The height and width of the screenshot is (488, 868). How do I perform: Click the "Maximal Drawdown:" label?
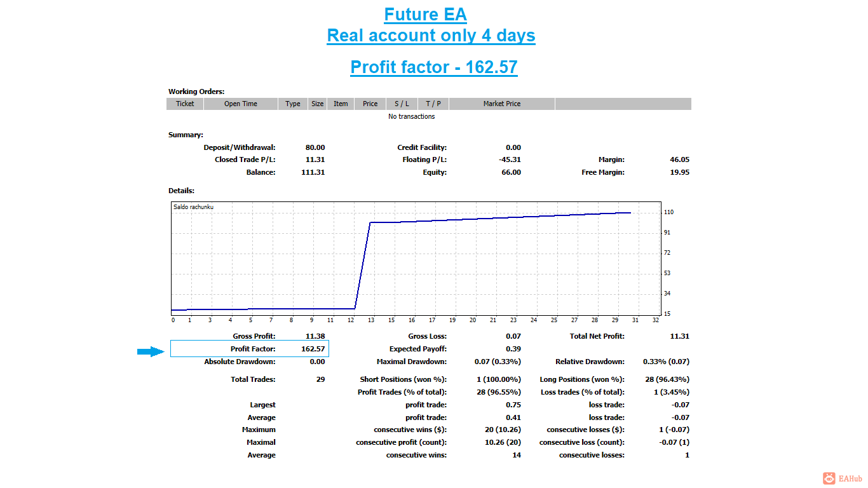click(412, 362)
